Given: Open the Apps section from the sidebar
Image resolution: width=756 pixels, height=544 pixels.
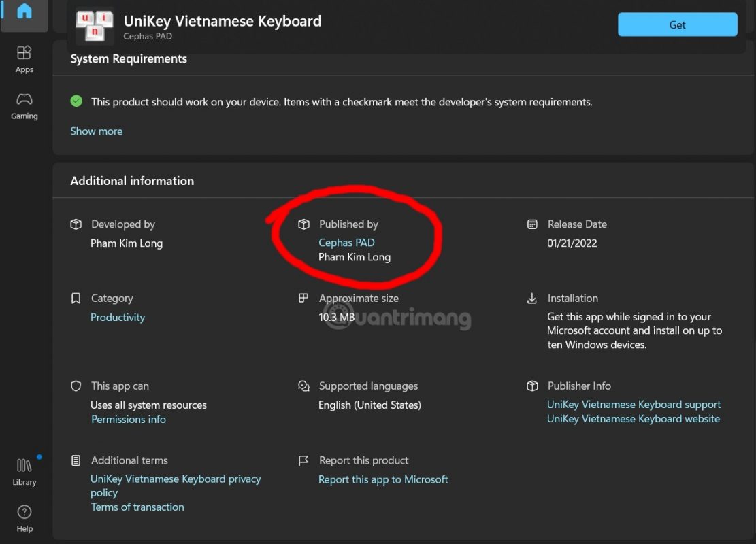Looking at the screenshot, I should pos(24,60).
